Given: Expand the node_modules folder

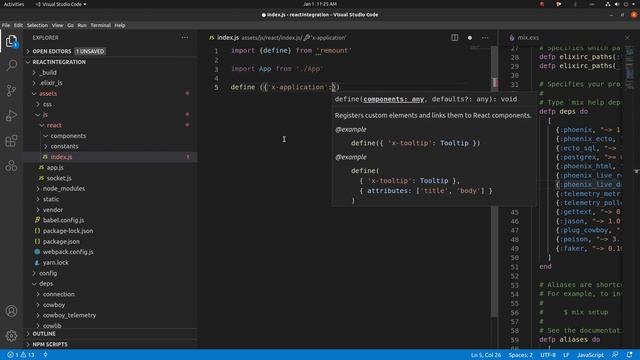Looking at the screenshot, I should (x=64, y=189).
